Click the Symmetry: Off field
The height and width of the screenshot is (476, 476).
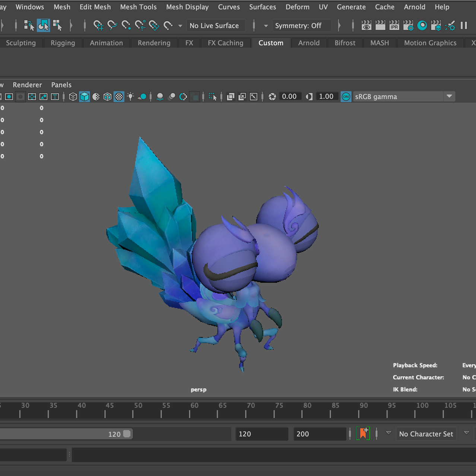[x=302, y=26]
